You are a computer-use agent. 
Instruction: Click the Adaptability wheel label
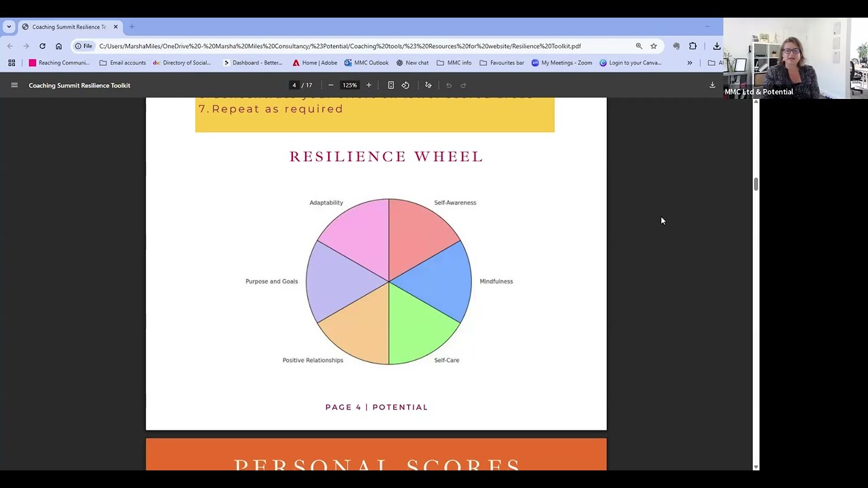326,203
